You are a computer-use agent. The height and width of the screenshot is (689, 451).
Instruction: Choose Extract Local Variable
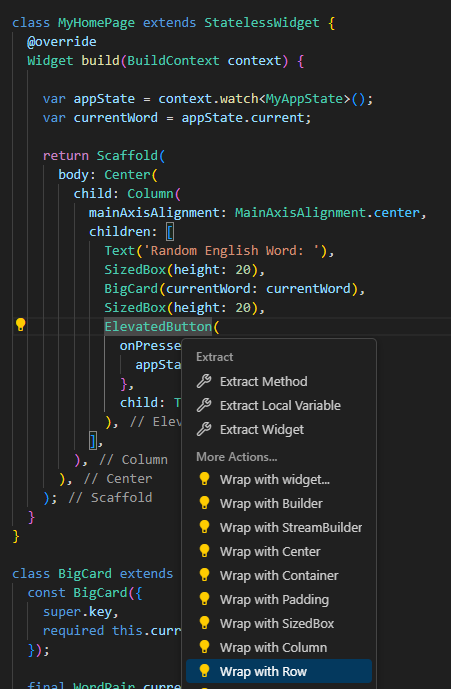(279, 405)
